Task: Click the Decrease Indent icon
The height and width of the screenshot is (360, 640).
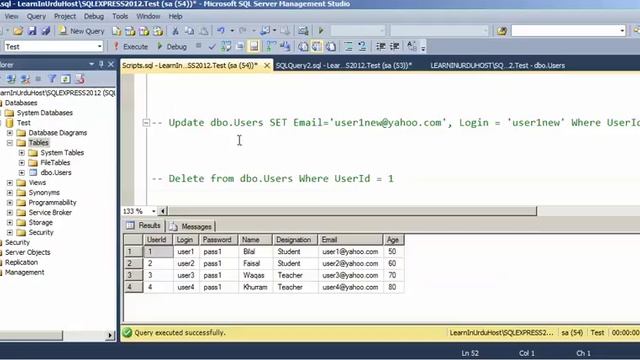Action: pos(380,47)
